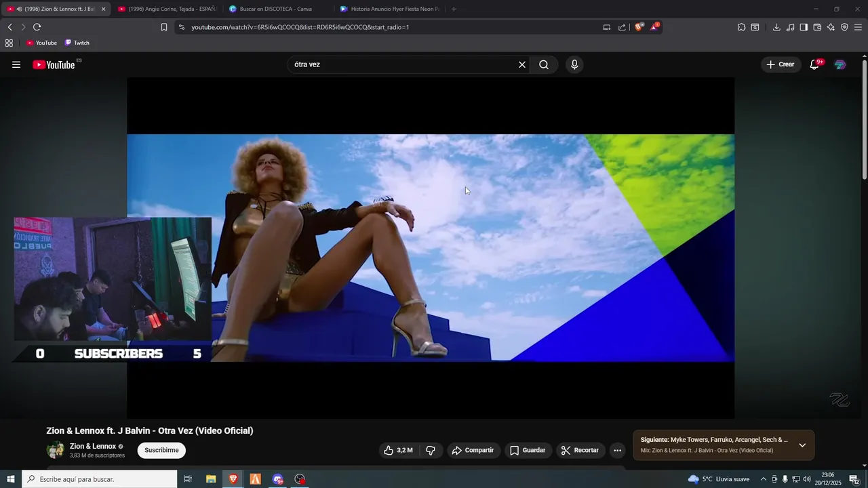Screen dimensions: 868x488
Task: Open Zion & Lennox channel avatar
Action: click(x=56, y=450)
